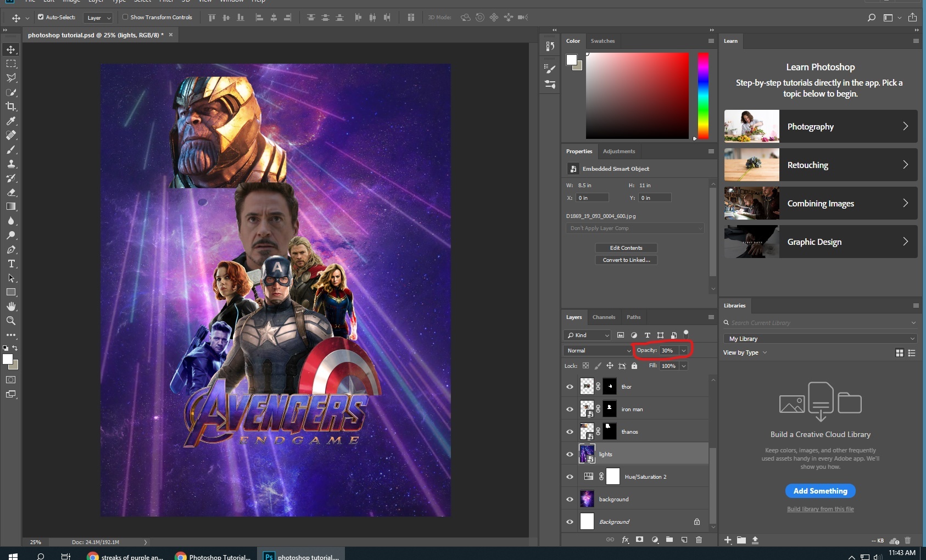Select the Zoom tool
The width and height of the screenshot is (926, 560).
pos(11,321)
